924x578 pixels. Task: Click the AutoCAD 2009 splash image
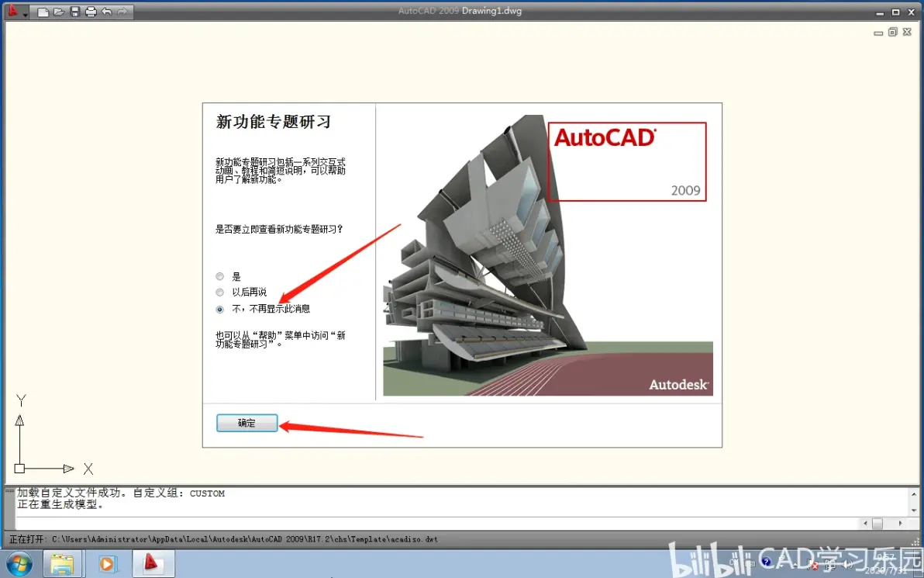coord(548,254)
